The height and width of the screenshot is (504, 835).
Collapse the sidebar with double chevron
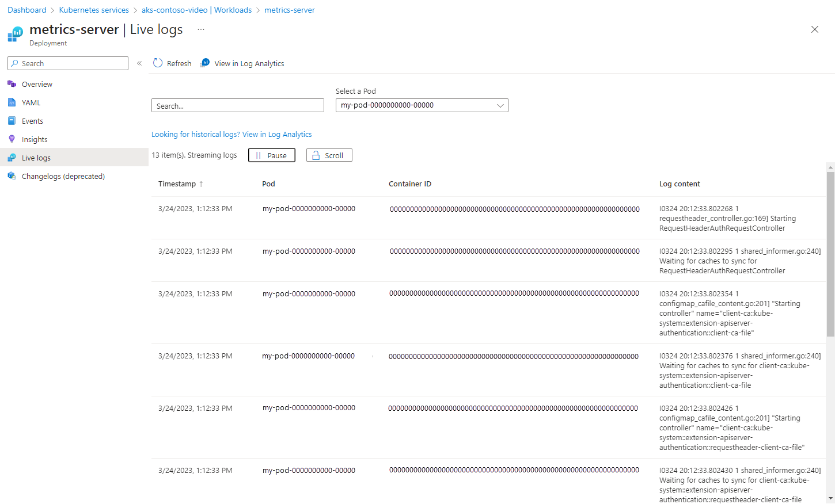tap(139, 63)
